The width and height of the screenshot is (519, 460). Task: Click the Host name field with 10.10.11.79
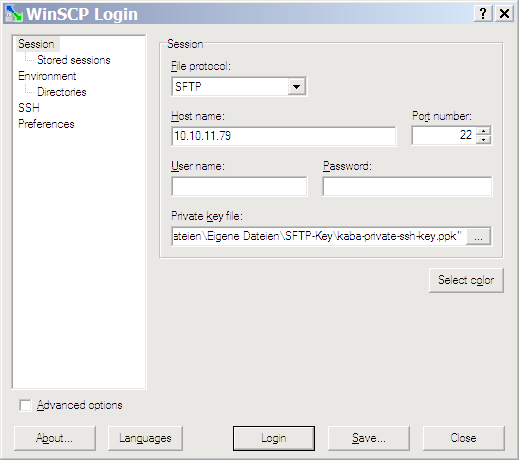(284, 136)
